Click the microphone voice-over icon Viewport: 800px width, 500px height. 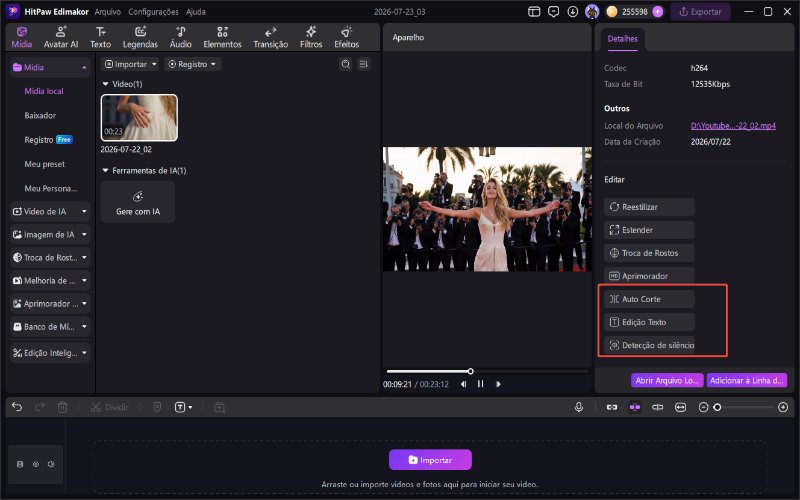579,407
